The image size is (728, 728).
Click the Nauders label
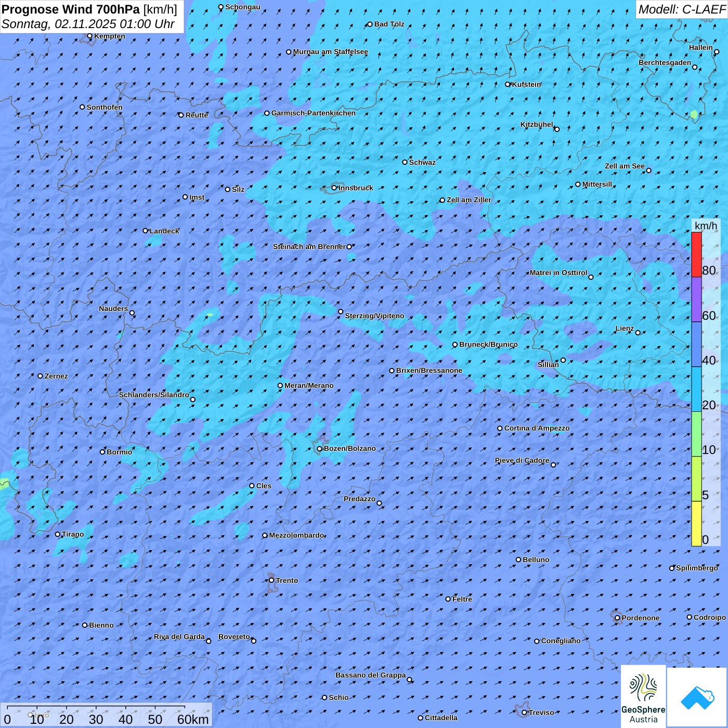point(113,308)
